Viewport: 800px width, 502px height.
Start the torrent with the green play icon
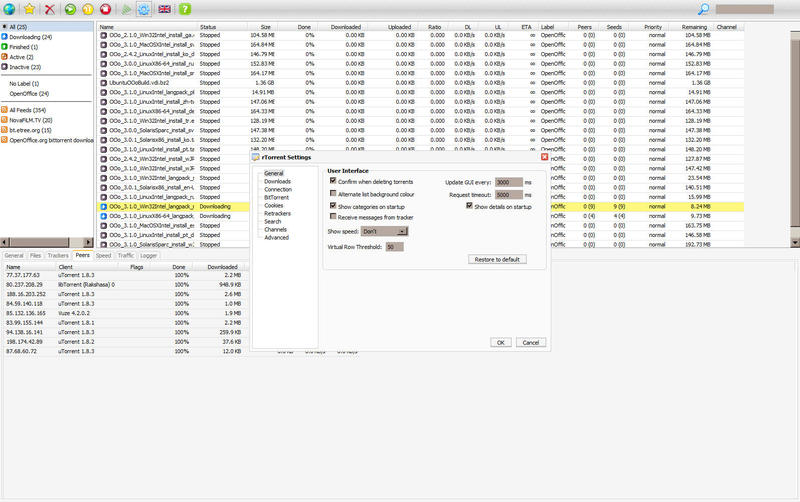coord(70,9)
